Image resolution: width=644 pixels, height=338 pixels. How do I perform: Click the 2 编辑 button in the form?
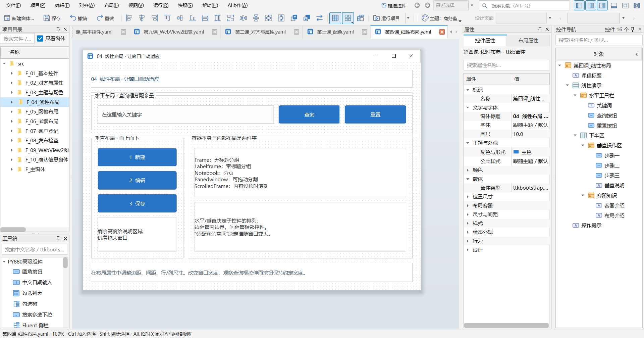(x=137, y=181)
